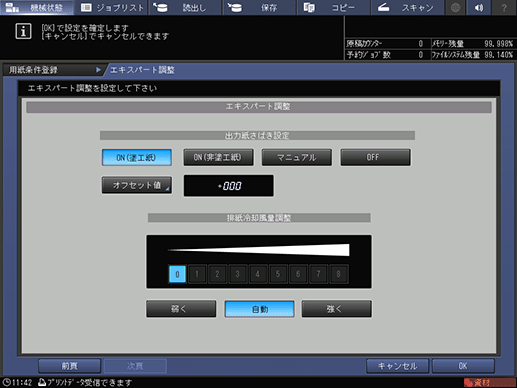
Task: Open the 読出し recall tab
Action: [185, 7]
